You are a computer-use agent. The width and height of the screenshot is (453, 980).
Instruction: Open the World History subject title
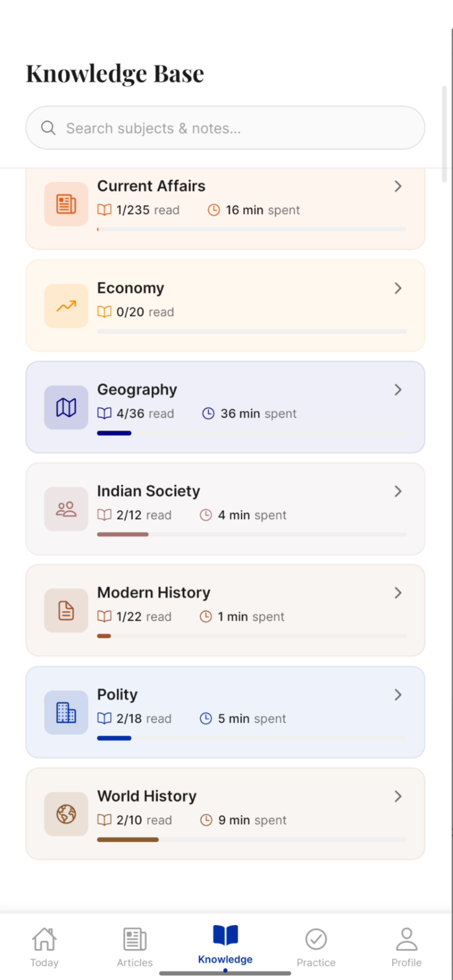tap(147, 796)
